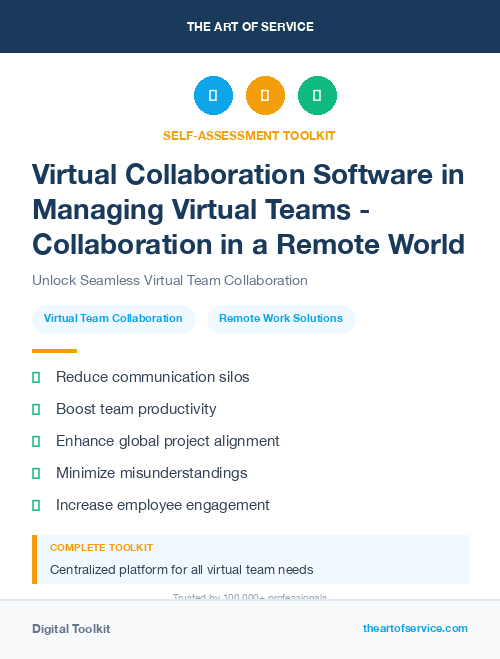Click the Unlock Seamless Virtual Team Collaboration subtitle
The image size is (500, 659).
point(170,280)
